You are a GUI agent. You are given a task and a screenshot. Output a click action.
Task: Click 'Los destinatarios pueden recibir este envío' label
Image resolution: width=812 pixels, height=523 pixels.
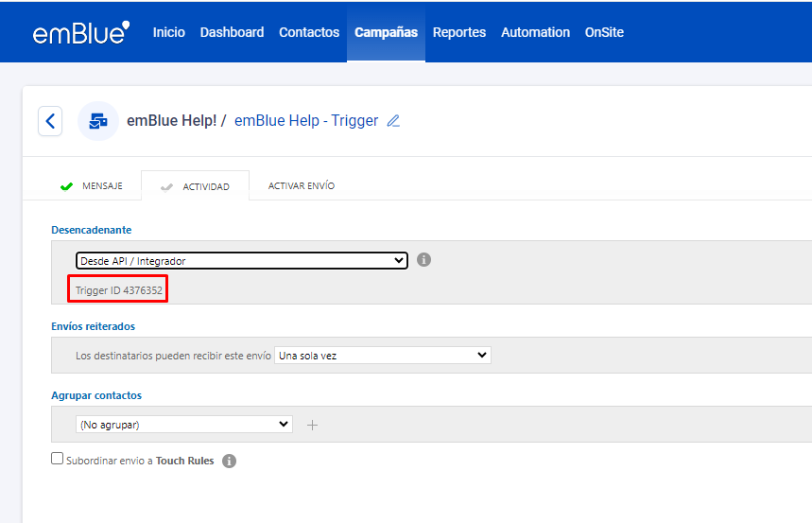pos(173,357)
